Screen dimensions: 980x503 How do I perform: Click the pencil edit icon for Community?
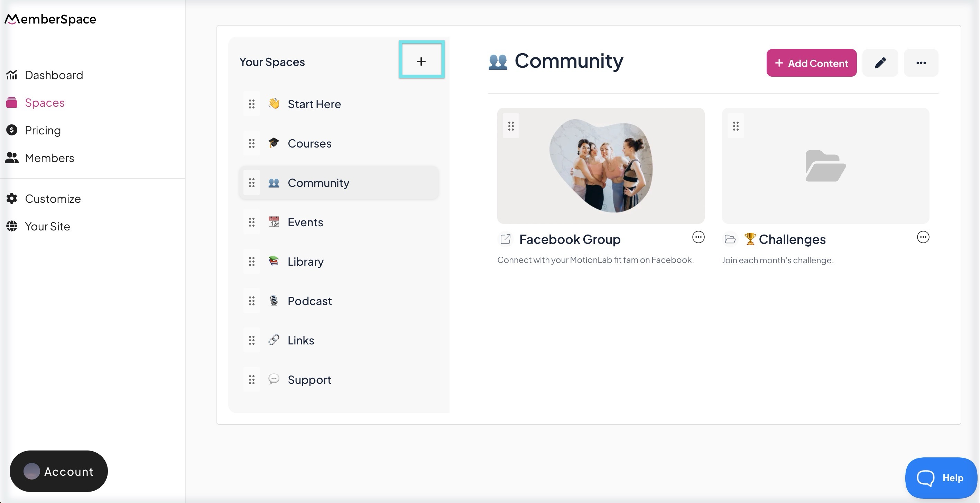880,63
